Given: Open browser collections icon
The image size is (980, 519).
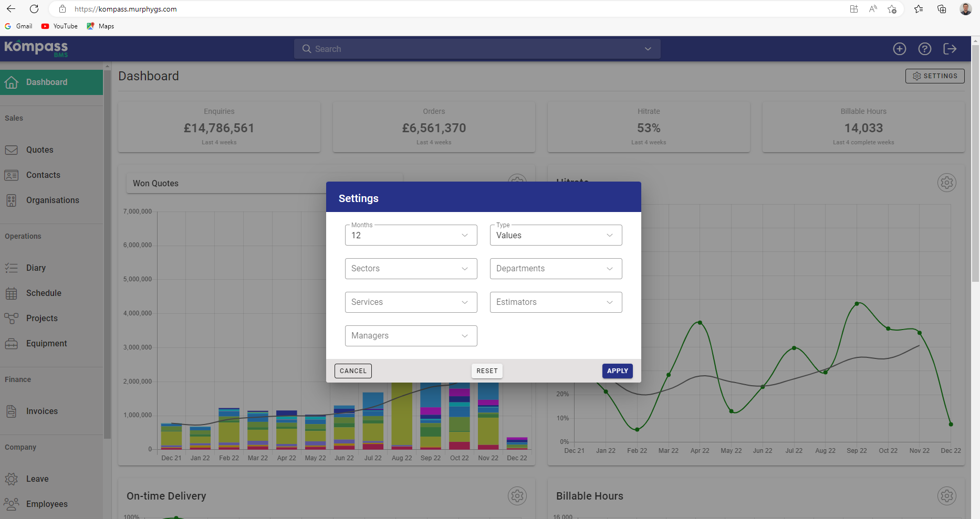Looking at the screenshot, I should [x=942, y=9].
